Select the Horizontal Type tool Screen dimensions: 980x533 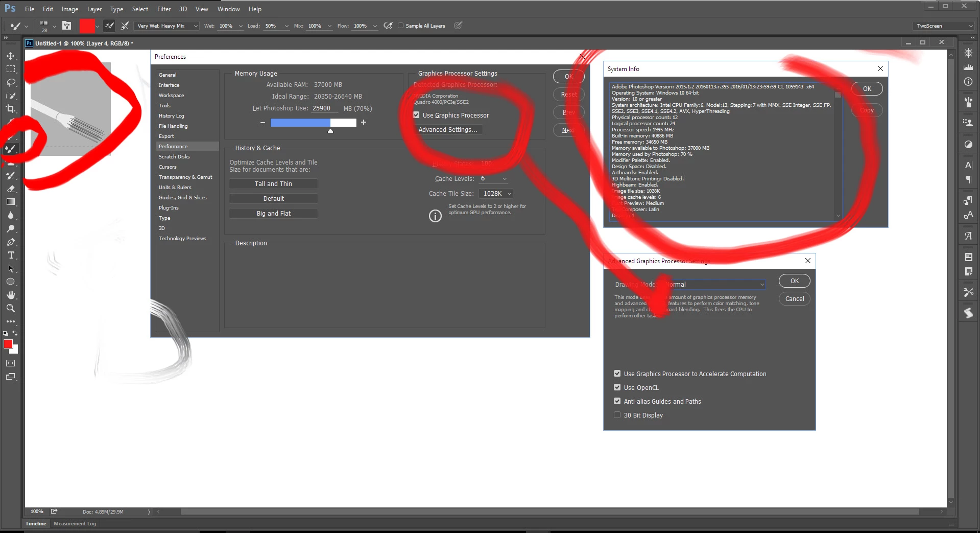point(11,255)
